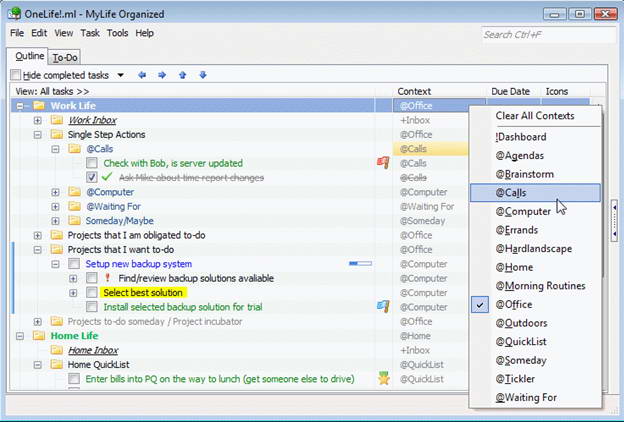The width and height of the screenshot is (624, 422).
Task: Switch to the To-Do tab
Action: (x=65, y=58)
